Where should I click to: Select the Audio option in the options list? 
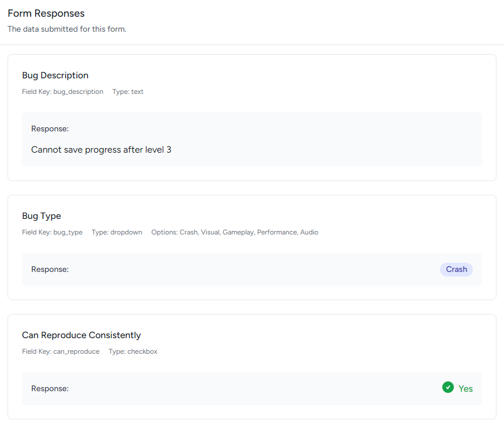(x=309, y=232)
